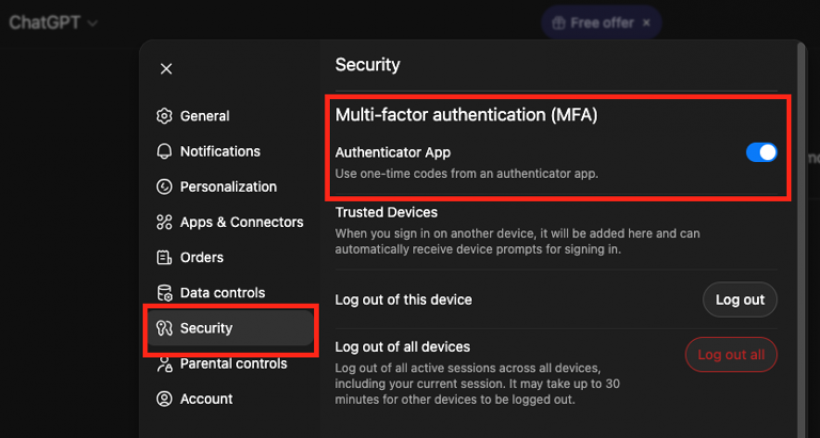This screenshot has width=820, height=438.
Task: Open the Notifications settings tab
Action: coord(220,152)
